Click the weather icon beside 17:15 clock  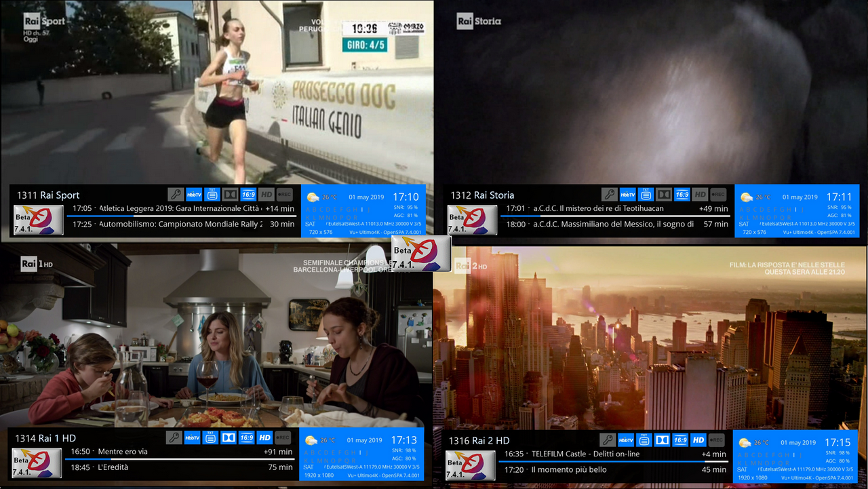745,443
